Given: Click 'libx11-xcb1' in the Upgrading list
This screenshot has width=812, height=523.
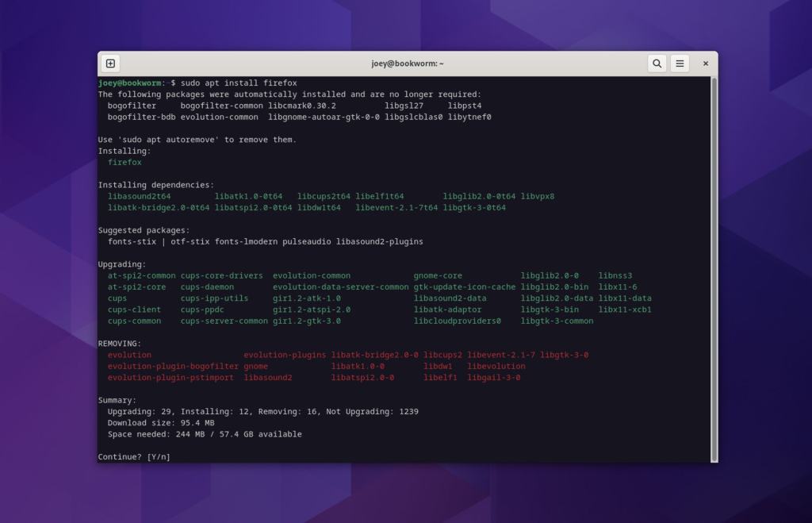Looking at the screenshot, I should 625,310.
